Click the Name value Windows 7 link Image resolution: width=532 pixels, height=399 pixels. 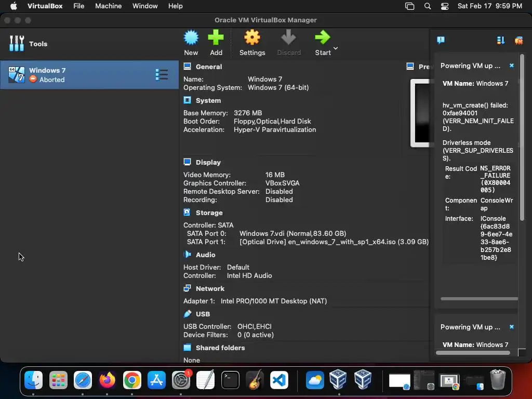pyautogui.click(x=265, y=79)
